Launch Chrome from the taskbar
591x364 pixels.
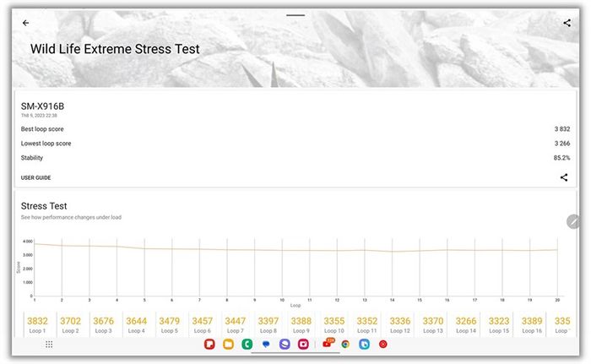(345, 345)
